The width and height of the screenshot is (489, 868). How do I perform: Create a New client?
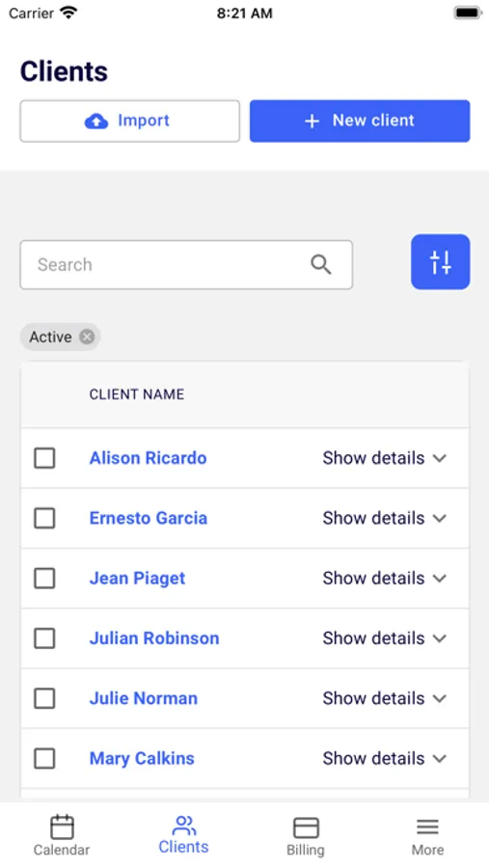[360, 121]
